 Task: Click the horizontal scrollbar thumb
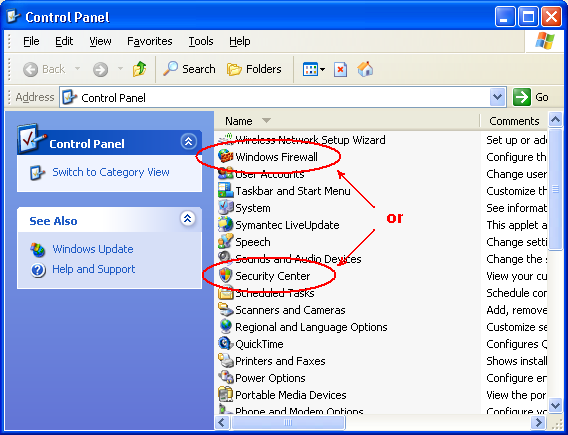(288, 422)
